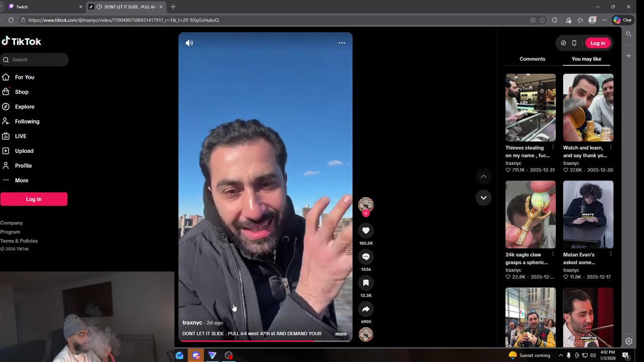Add this page to favorites star
644x362 pixels.
coord(542,20)
